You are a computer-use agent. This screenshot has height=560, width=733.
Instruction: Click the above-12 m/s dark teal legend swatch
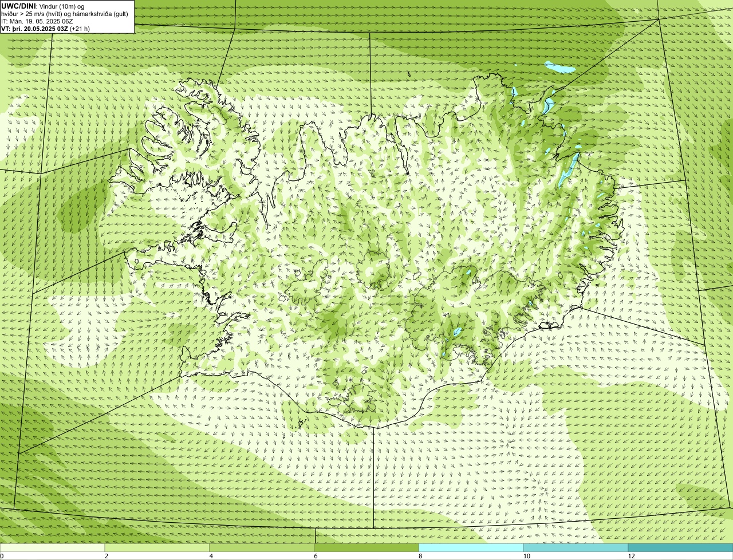pos(681,548)
